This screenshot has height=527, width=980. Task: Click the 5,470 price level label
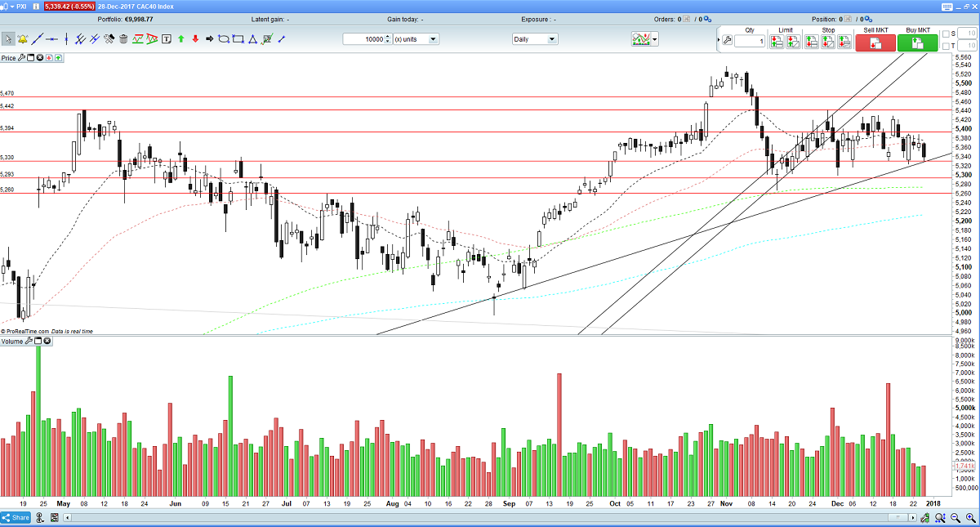click(x=7, y=94)
